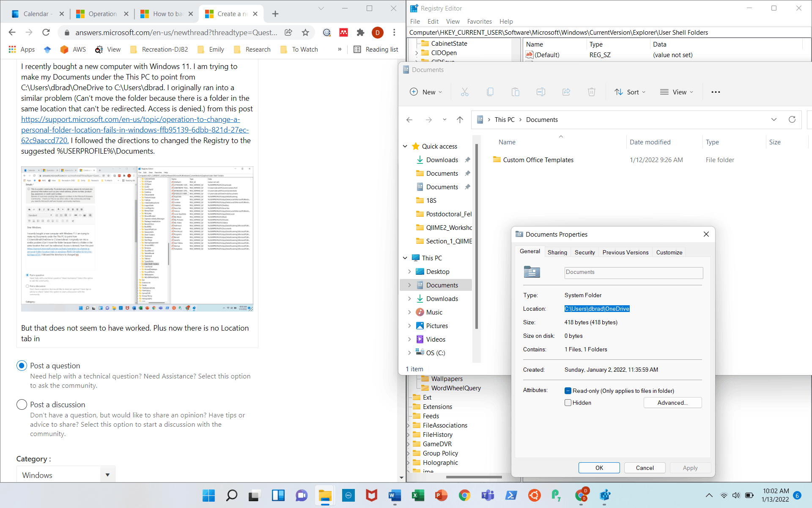Click the Documents name input field
Screen dimensions: 812x508
pyautogui.click(x=633, y=272)
